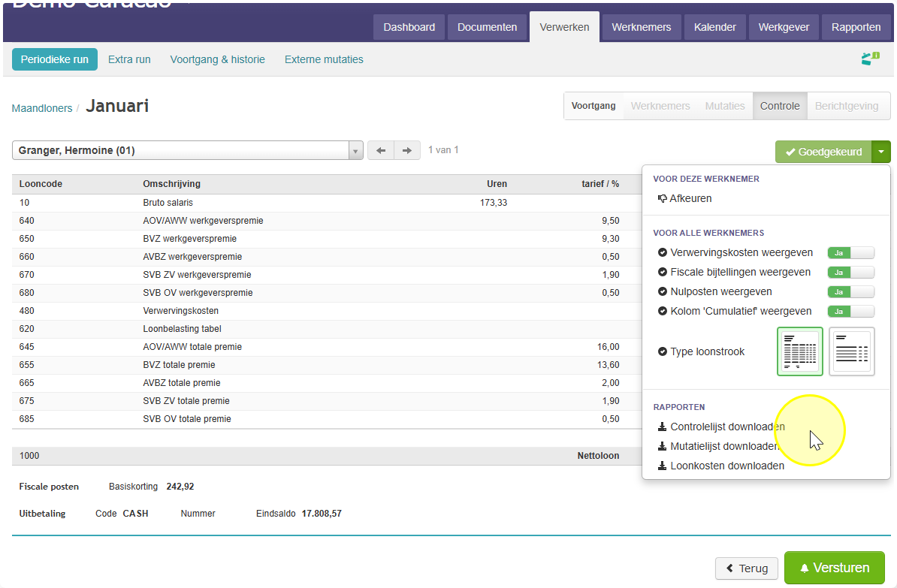Select the detailed loonstrook layout thumbnail
This screenshot has height=588, width=897.
[800, 351]
